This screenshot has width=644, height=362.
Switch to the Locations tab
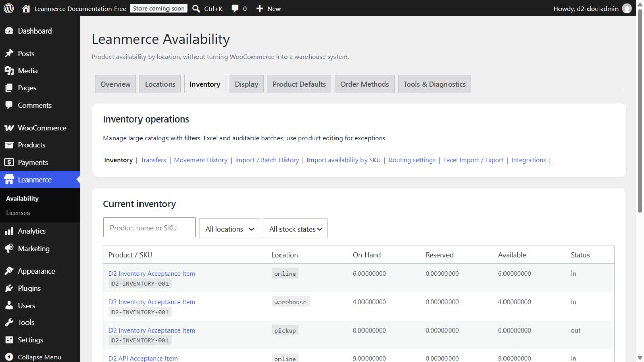pyautogui.click(x=160, y=84)
